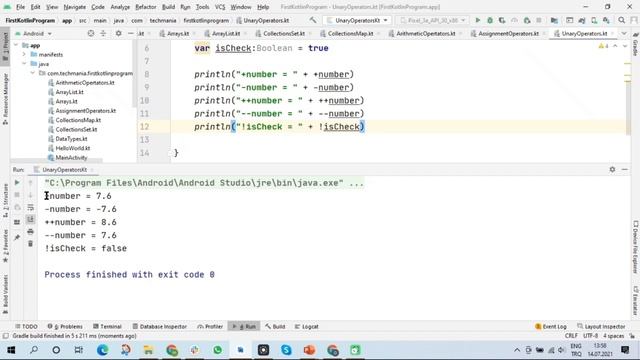
Task: Collapse com.techmania.firstkotlinprogram package
Action: coord(32,73)
